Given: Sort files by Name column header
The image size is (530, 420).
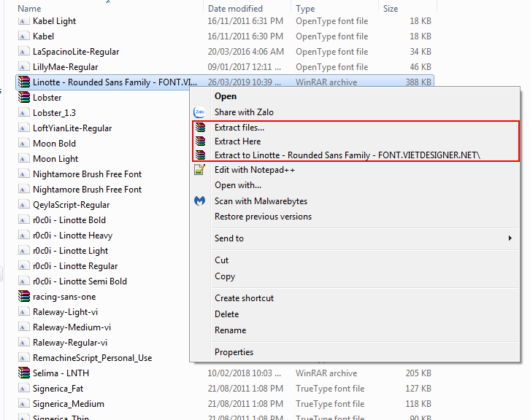Looking at the screenshot, I should coord(29,8).
